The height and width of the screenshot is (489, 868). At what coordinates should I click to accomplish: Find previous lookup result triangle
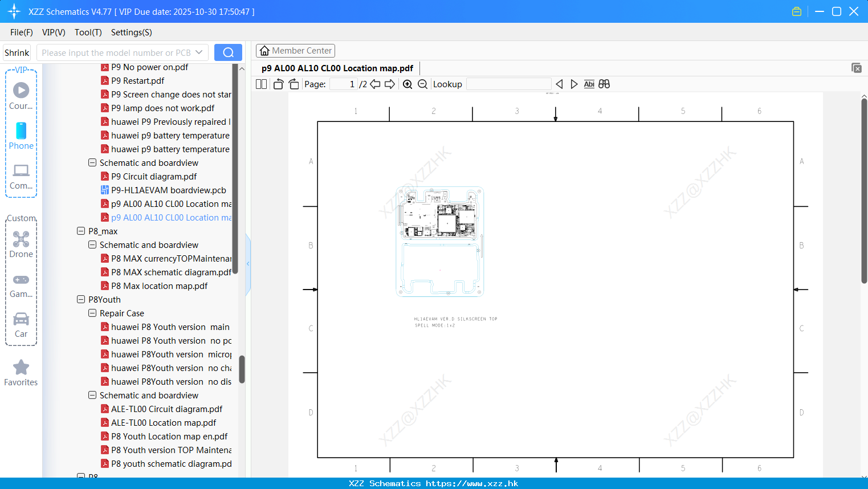pos(559,84)
